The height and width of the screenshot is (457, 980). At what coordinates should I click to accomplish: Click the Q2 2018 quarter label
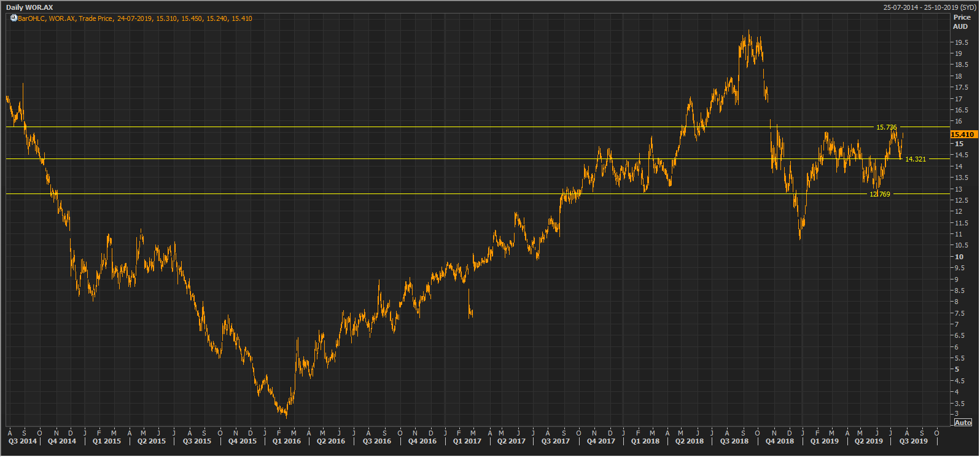pos(690,441)
